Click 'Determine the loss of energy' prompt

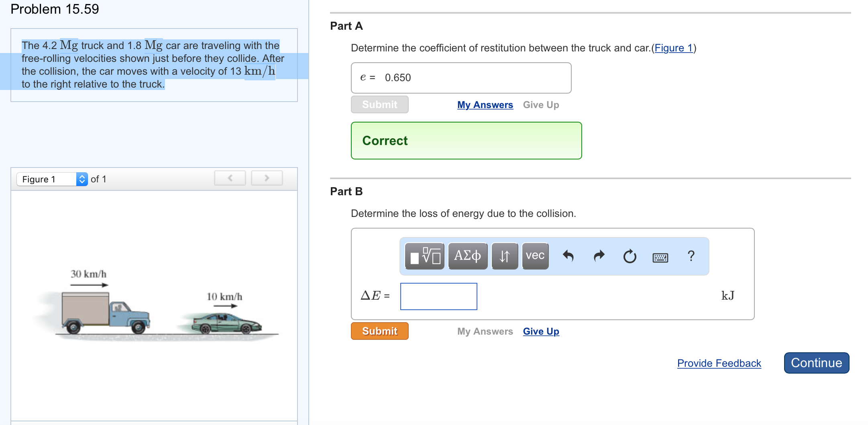pyautogui.click(x=463, y=213)
